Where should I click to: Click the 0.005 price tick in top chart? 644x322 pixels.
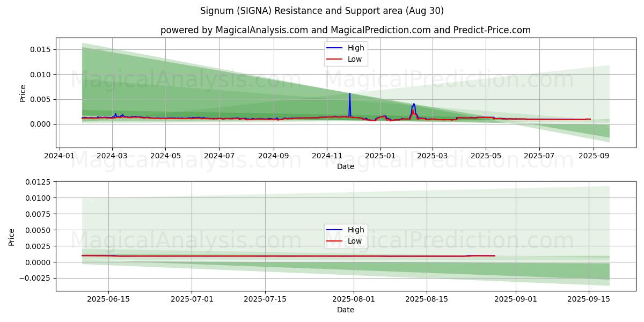click(41, 99)
